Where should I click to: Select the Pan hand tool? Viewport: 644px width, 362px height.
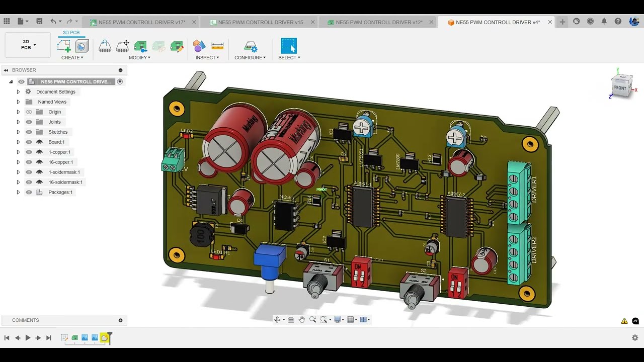(302, 319)
